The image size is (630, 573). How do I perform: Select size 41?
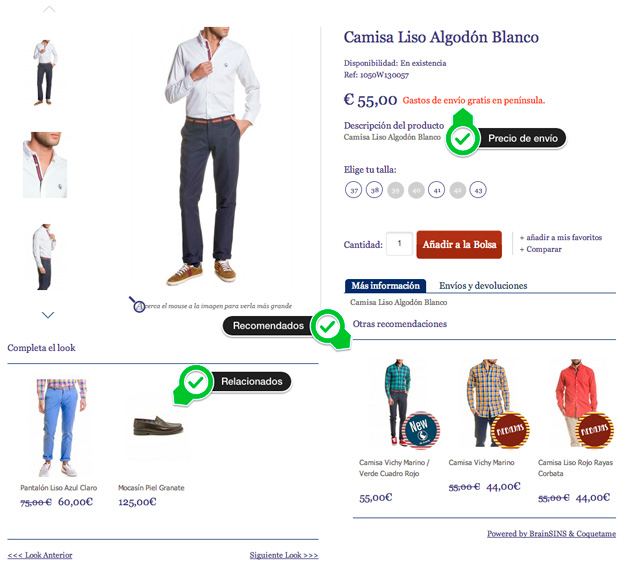tap(436, 190)
